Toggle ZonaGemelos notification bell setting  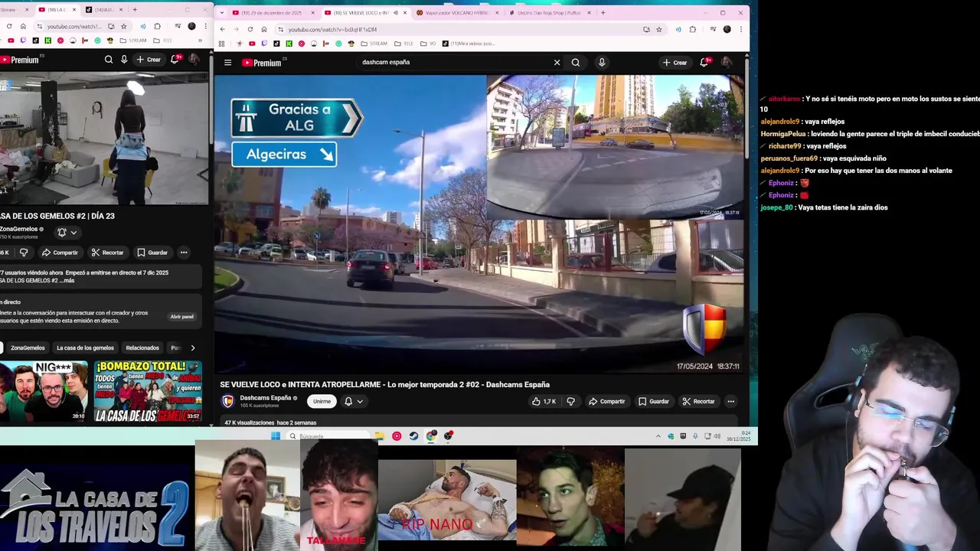[x=67, y=233]
